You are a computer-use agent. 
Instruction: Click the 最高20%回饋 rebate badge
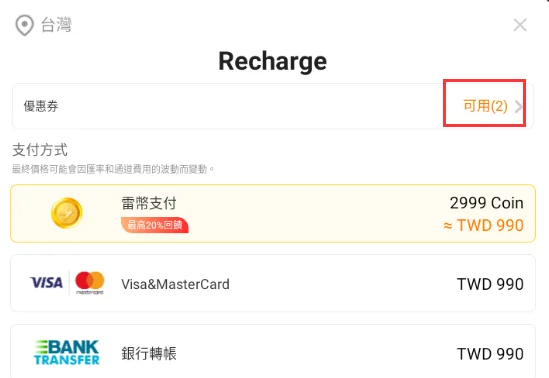click(155, 225)
